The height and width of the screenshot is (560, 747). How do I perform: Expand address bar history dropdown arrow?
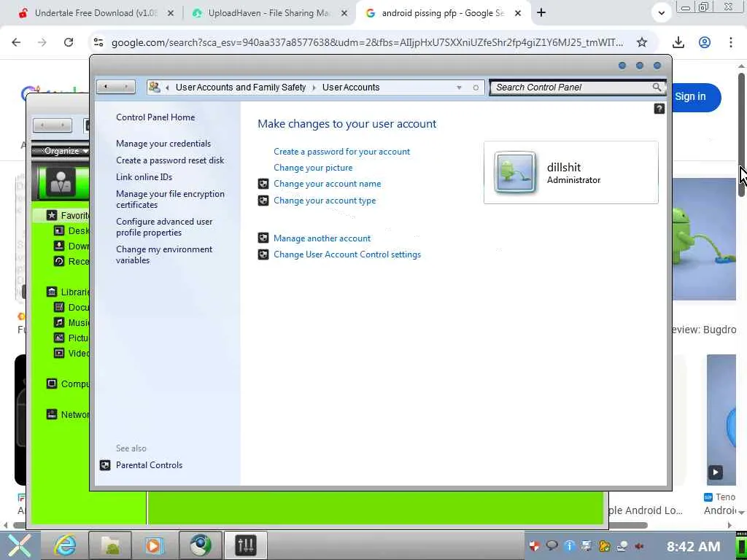459,87
